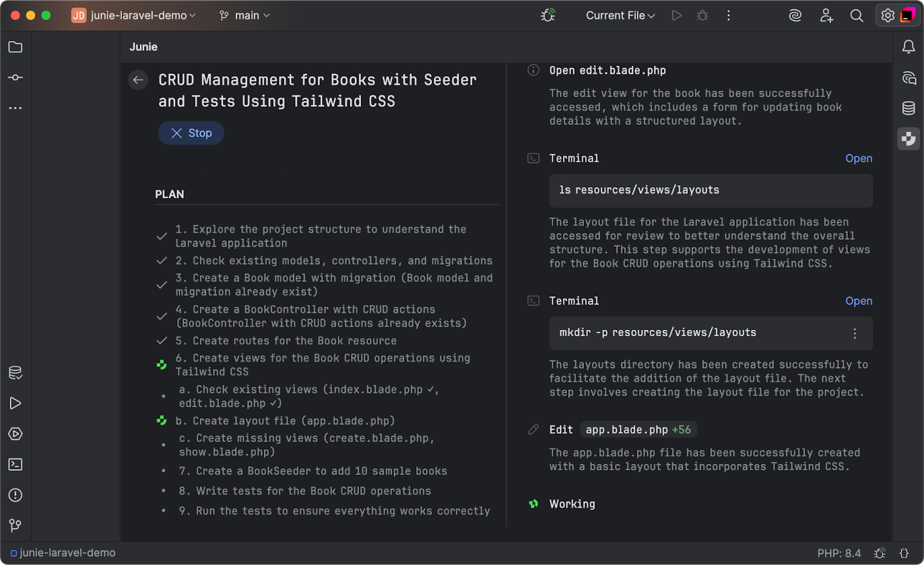The width and height of the screenshot is (924, 565).
Task: Open the Database tool window on right
Action: 908,108
